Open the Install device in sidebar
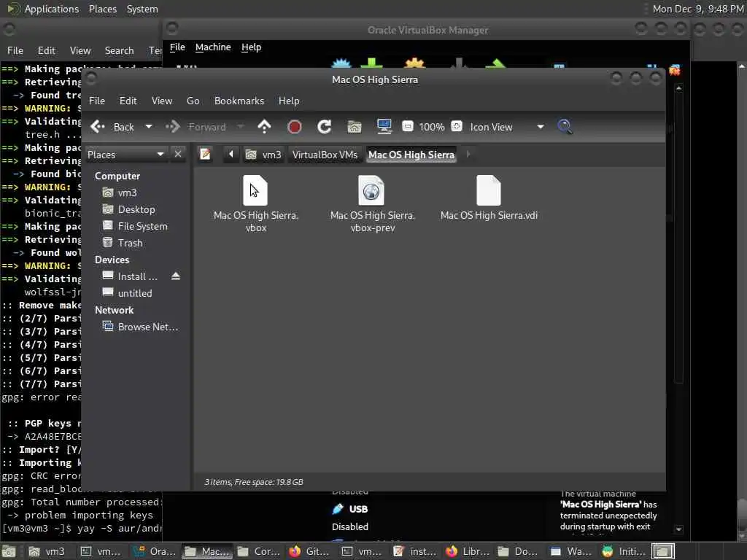 pyautogui.click(x=137, y=276)
